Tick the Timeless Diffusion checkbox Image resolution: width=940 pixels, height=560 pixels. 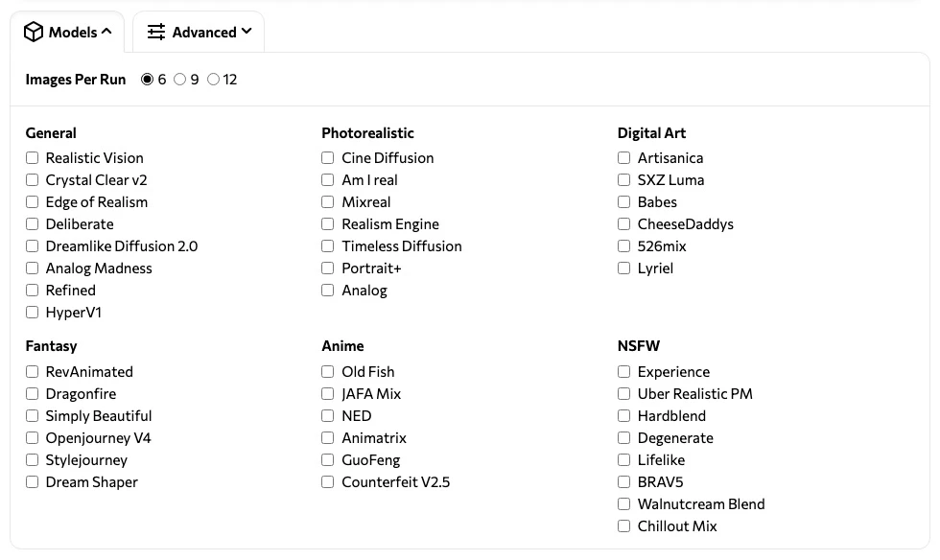[x=328, y=246]
